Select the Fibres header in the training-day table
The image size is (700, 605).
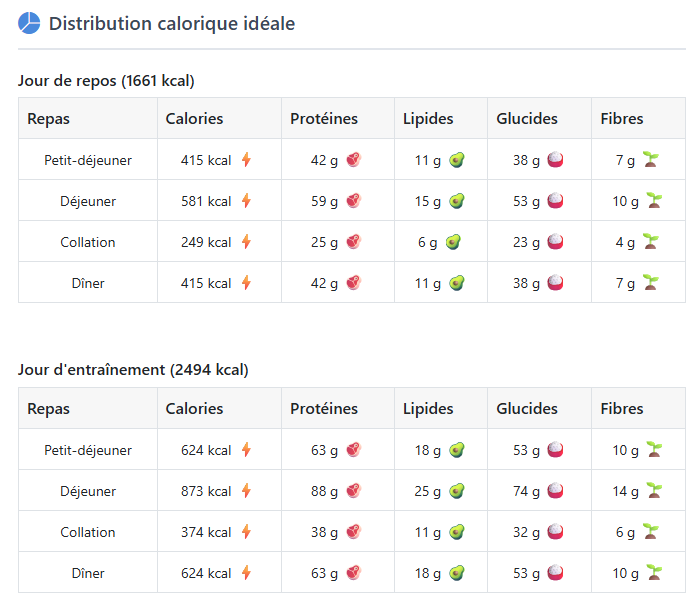click(622, 409)
